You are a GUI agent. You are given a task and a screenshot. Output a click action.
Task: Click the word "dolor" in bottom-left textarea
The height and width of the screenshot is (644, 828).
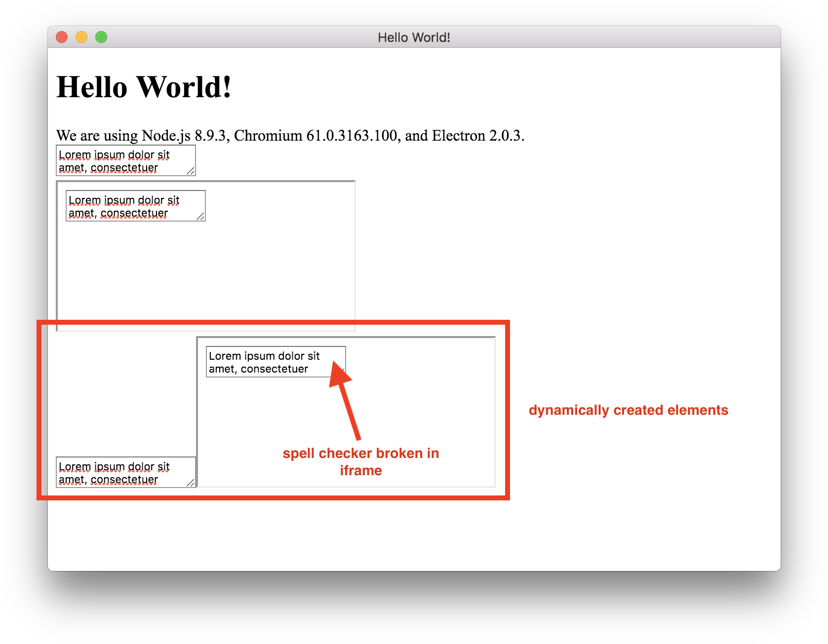coord(141,467)
